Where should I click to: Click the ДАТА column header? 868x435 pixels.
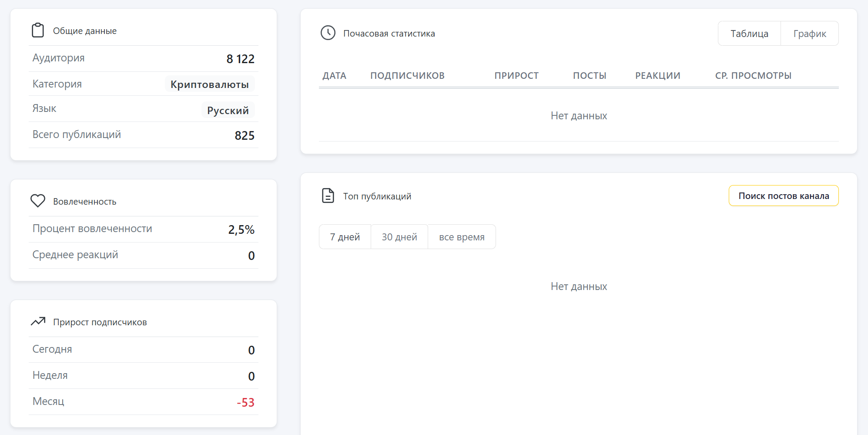coord(334,76)
